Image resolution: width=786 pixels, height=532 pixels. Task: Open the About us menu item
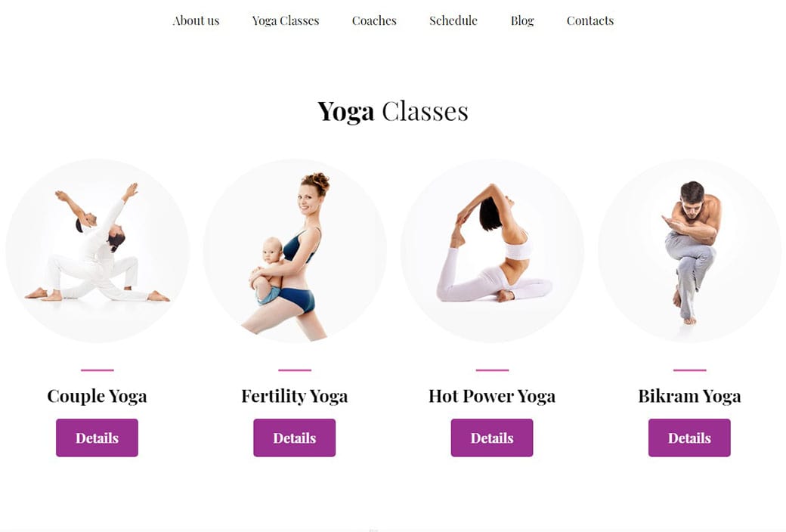pos(196,20)
